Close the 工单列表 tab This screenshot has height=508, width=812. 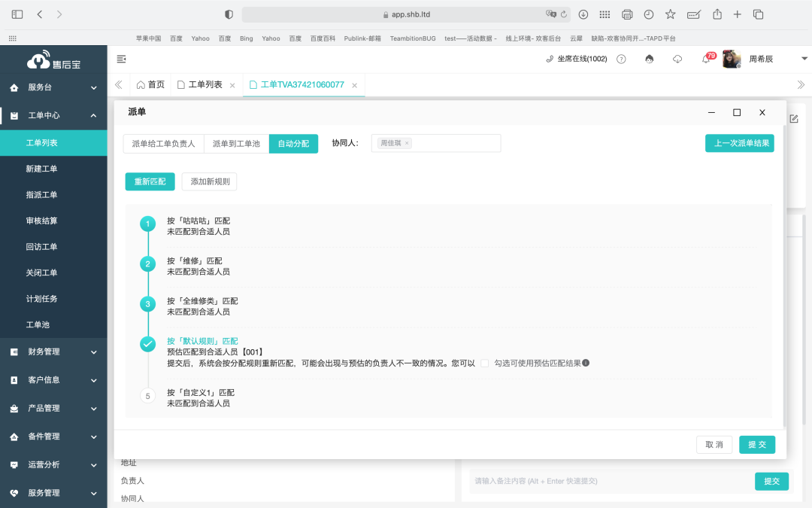tap(232, 86)
